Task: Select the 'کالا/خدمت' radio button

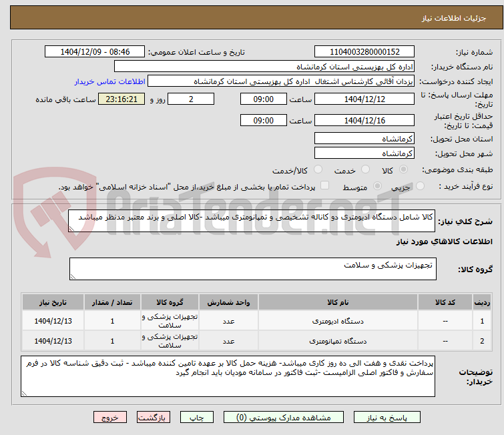Action: pos(318,169)
